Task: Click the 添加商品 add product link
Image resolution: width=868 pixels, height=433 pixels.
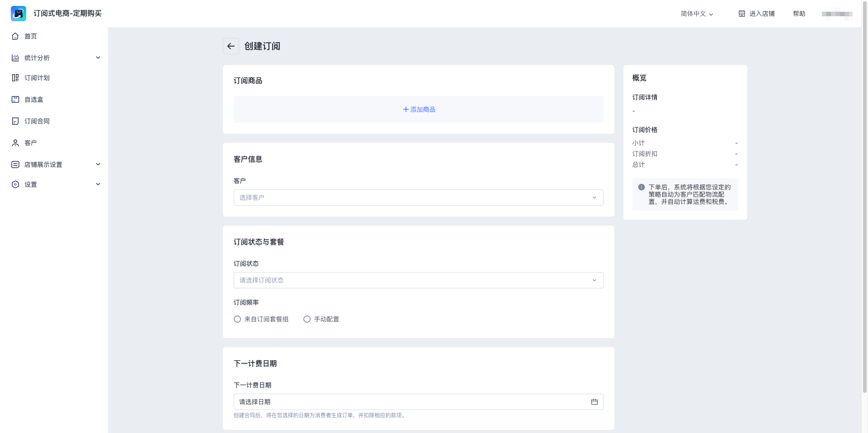Action: (x=418, y=109)
